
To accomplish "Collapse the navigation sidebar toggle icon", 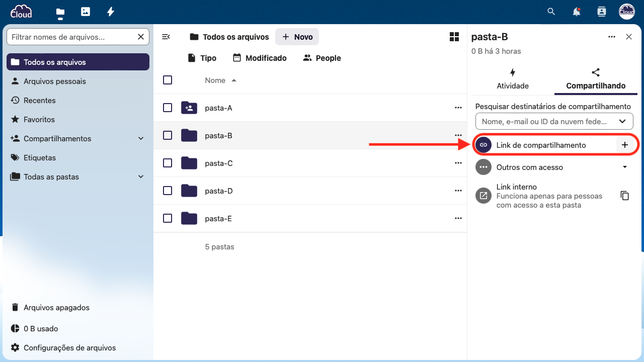I will [166, 37].
